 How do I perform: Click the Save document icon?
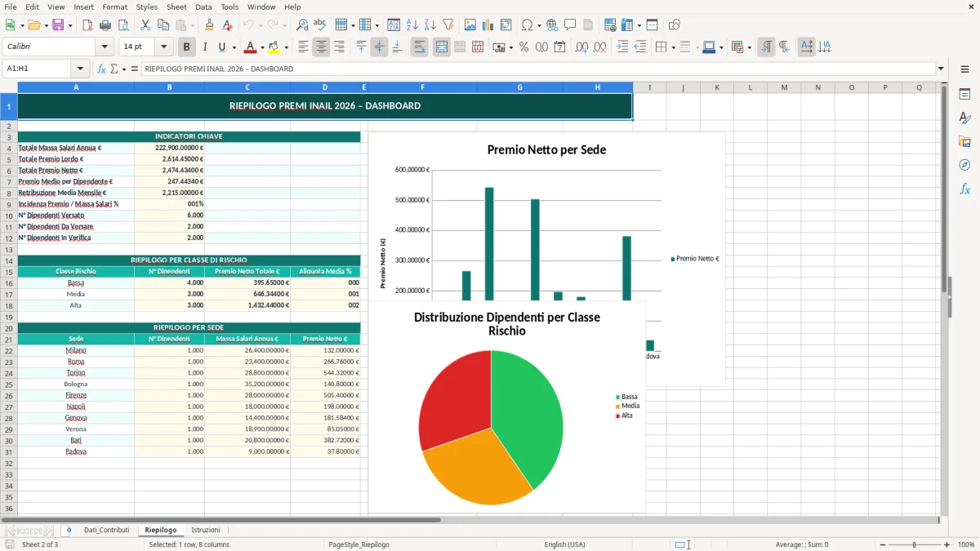(58, 25)
